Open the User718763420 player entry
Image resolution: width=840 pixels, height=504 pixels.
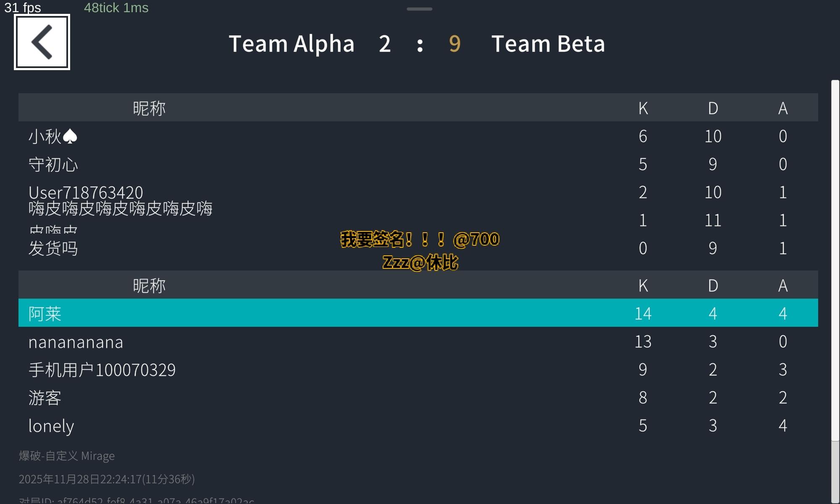86,192
